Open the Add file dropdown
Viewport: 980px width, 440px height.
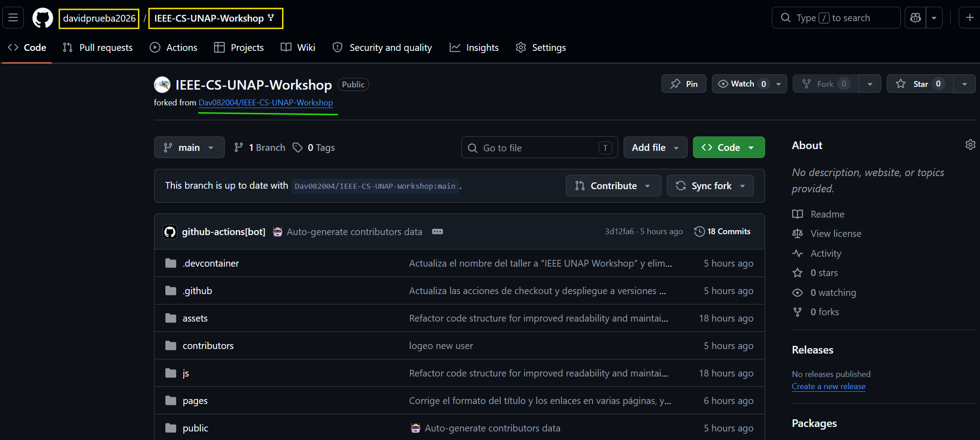coord(655,147)
